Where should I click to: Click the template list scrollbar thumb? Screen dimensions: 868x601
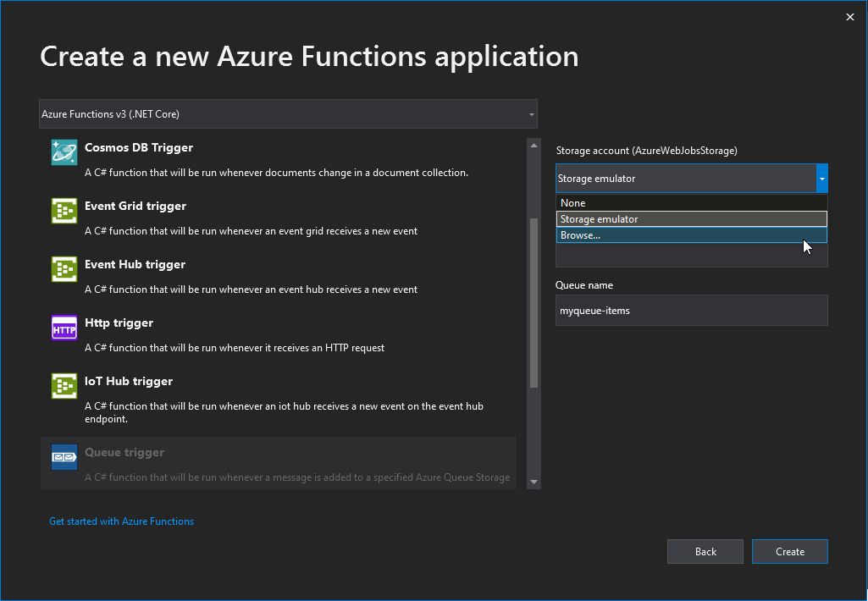(534, 303)
